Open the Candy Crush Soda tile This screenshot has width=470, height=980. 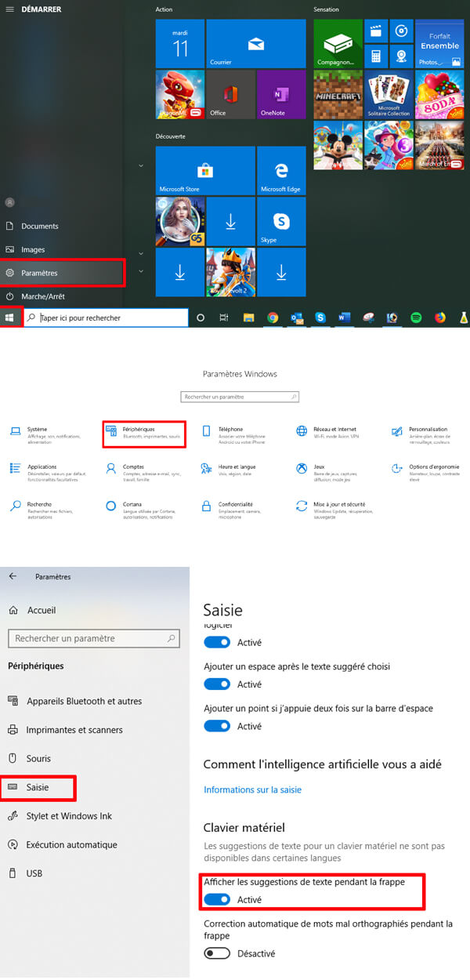click(x=439, y=94)
